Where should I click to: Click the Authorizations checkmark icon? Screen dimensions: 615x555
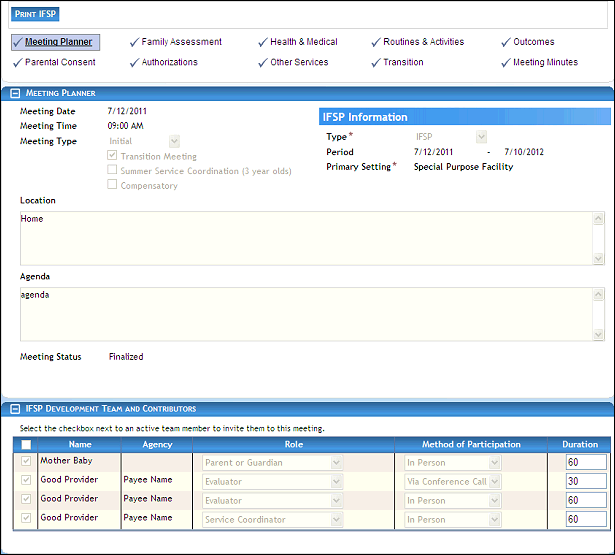134,63
